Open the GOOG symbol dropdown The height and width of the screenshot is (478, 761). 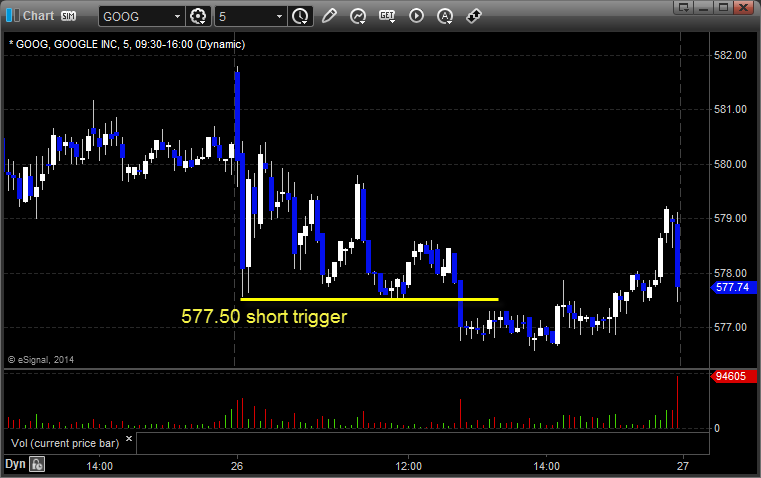point(177,16)
